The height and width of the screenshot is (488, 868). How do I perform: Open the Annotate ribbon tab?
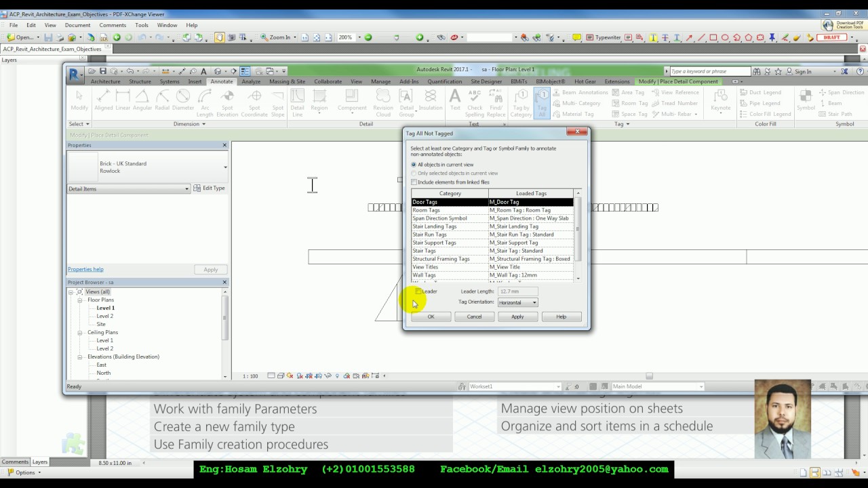point(221,81)
